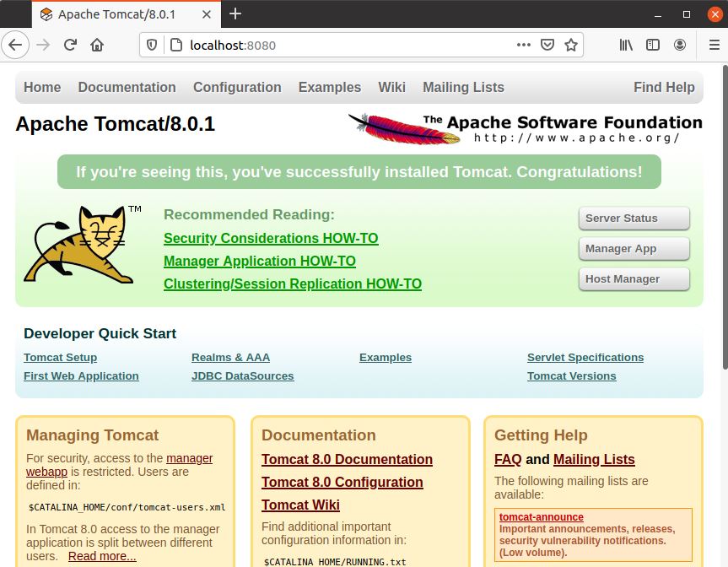
Task: Open Mailing Lists link in Getting Help
Action: tap(594, 459)
